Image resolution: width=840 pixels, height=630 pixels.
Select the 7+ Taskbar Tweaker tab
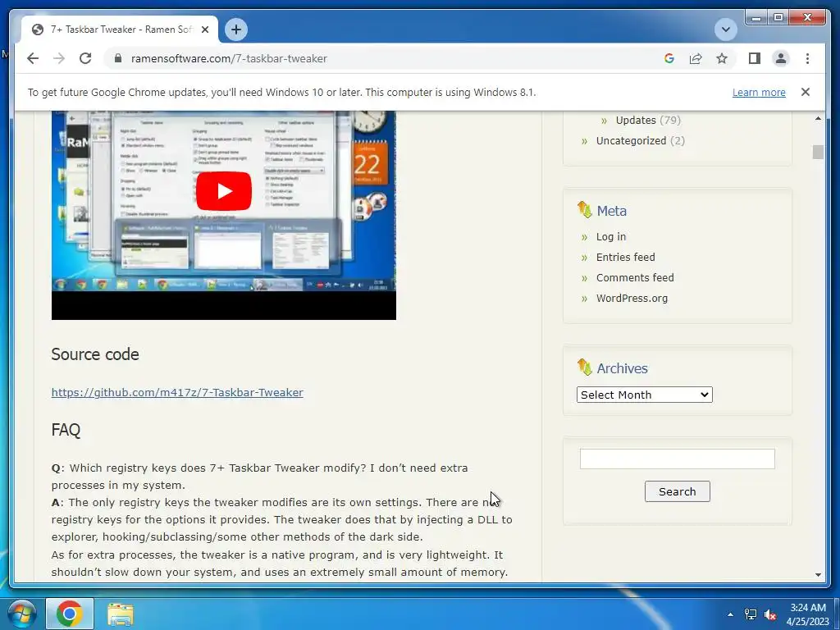[120, 30]
